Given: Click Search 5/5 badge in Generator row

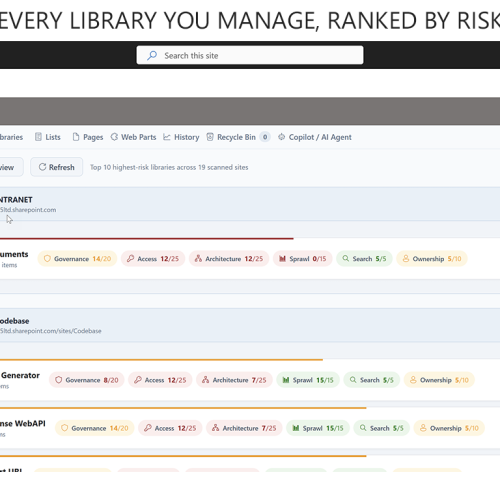Looking at the screenshot, I should pyautogui.click(x=372, y=380).
